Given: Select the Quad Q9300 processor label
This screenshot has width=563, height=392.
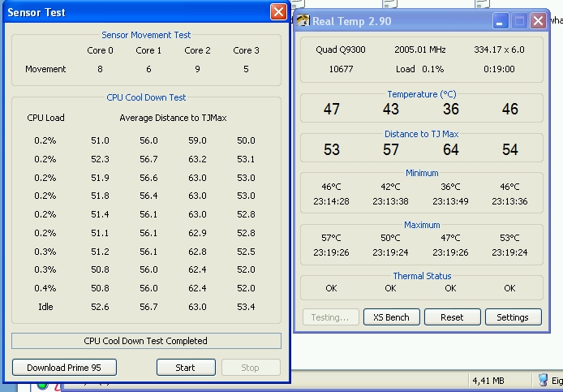Looking at the screenshot, I should tap(341, 50).
